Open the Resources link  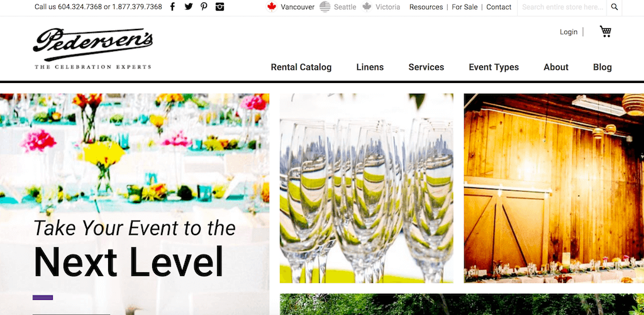coord(426,7)
